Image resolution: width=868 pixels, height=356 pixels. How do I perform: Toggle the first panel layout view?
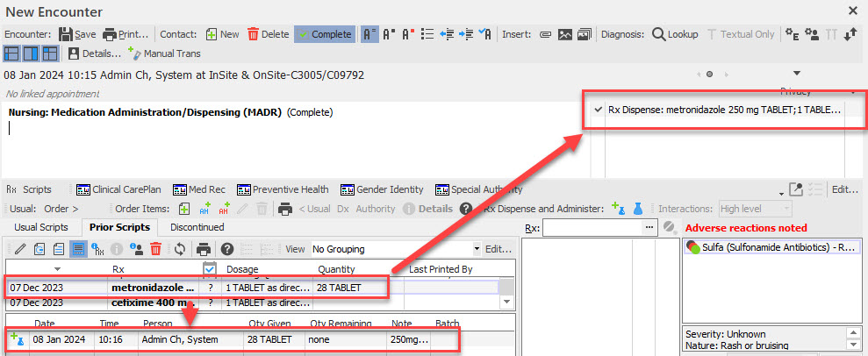pyautogui.click(x=12, y=53)
